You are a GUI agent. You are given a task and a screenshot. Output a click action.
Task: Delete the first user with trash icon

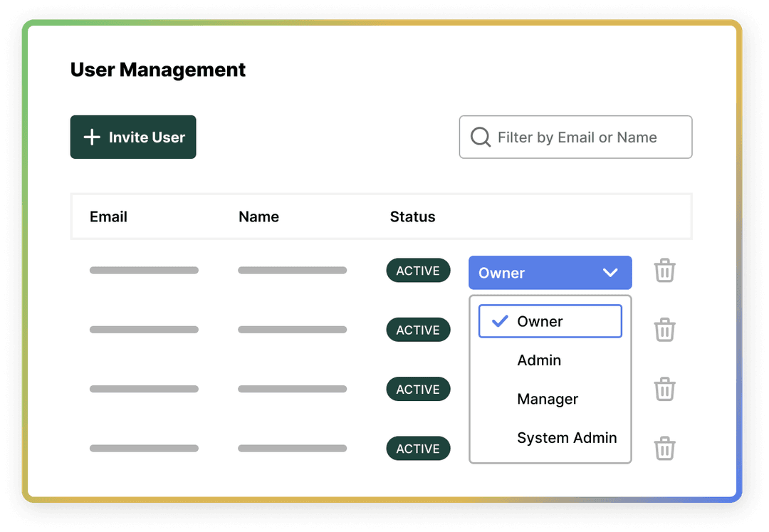coord(664,271)
